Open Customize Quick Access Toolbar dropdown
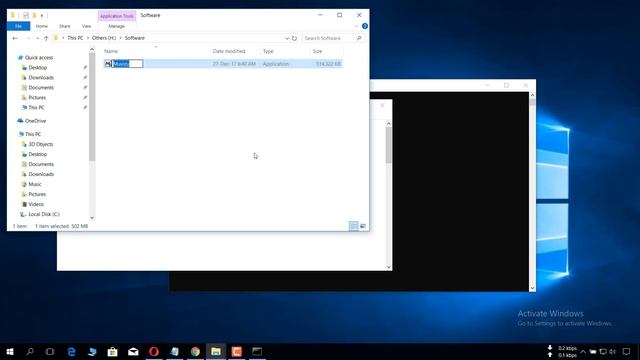The image size is (640, 360). (x=42, y=16)
